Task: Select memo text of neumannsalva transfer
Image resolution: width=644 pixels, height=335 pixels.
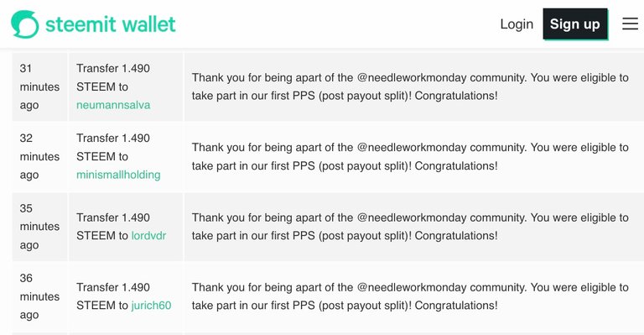Action: click(x=410, y=86)
